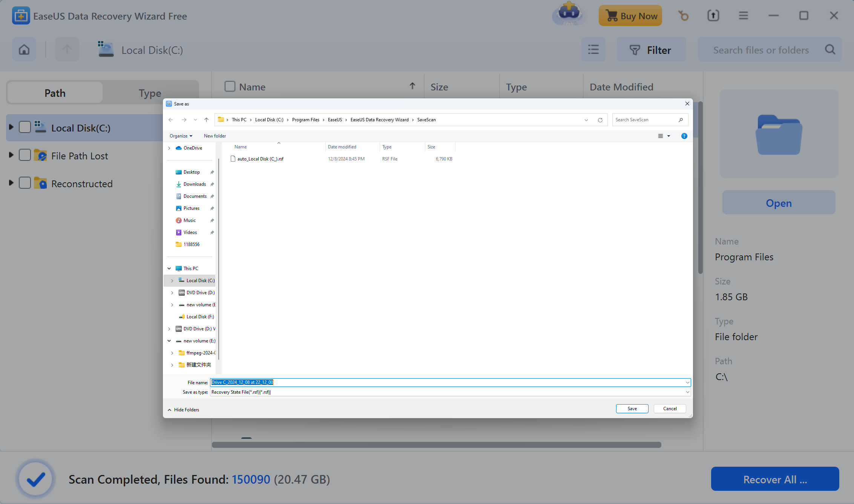This screenshot has height=504, width=854.
Task: Open the Save as type dropdown
Action: (688, 392)
